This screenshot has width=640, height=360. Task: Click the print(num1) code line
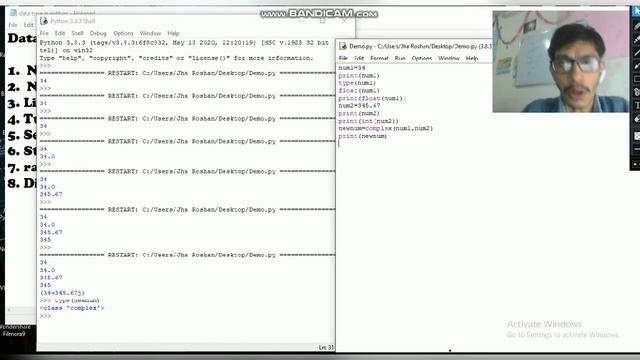pos(359,76)
